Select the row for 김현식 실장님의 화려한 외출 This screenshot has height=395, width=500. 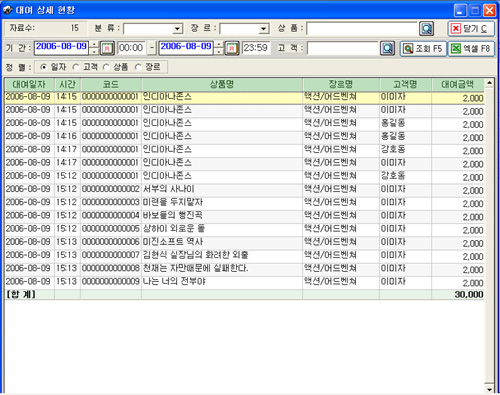pos(244,256)
